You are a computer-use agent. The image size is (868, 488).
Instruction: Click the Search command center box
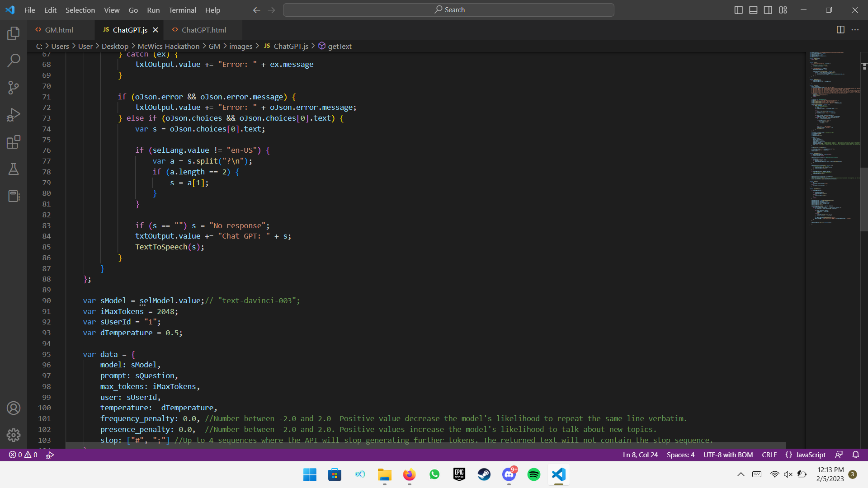[448, 10]
